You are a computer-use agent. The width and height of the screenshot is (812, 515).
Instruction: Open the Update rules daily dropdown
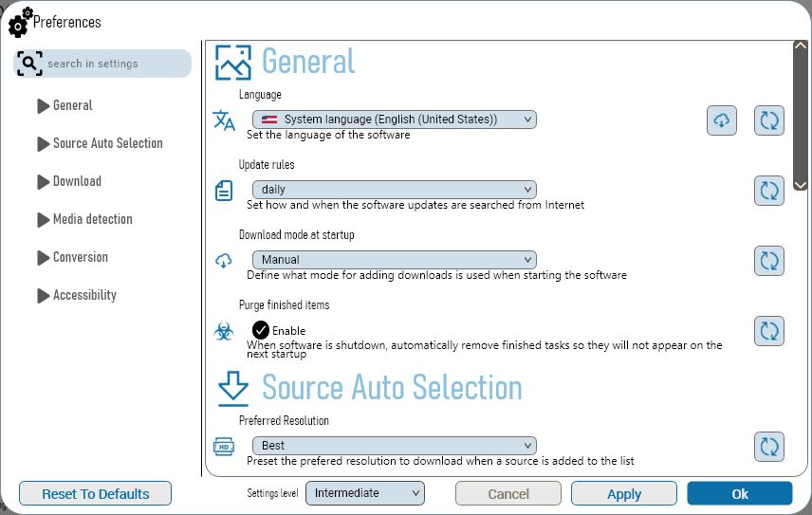pos(394,190)
